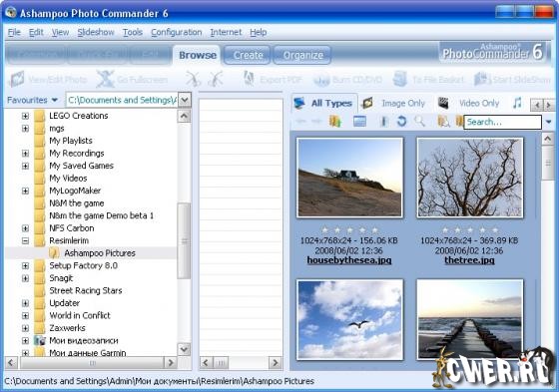Click the view layout icon in thumbnail toolbar
This screenshot has width=559, height=392.
click(359, 122)
